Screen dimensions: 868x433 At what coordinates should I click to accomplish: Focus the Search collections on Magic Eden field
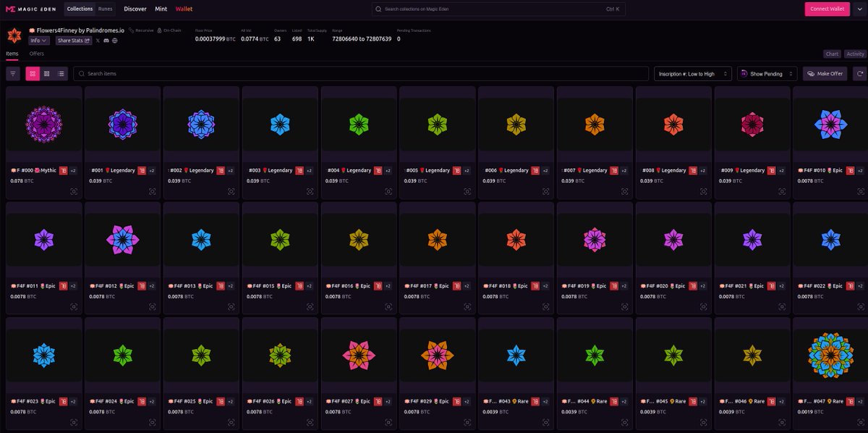(498, 9)
